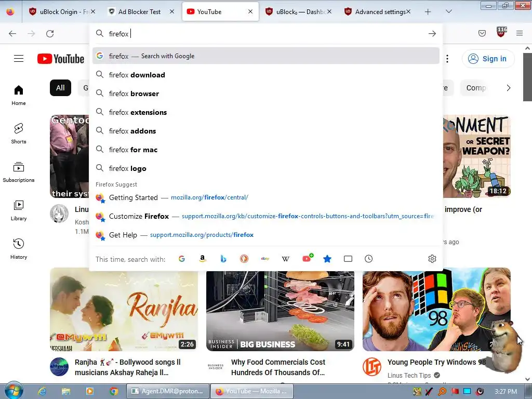Screen dimensions: 532x399
Task: Submit the address bar search using Go arrow
Action: [432, 34]
